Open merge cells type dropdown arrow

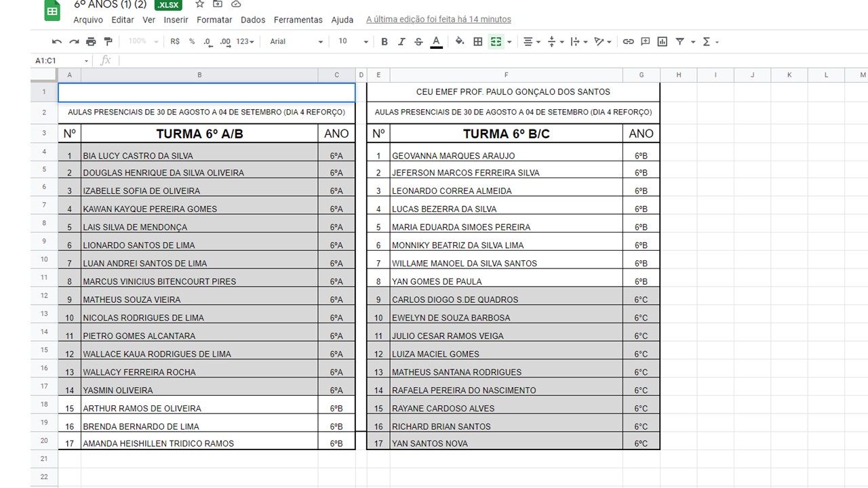pyautogui.click(x=509, y=42)
